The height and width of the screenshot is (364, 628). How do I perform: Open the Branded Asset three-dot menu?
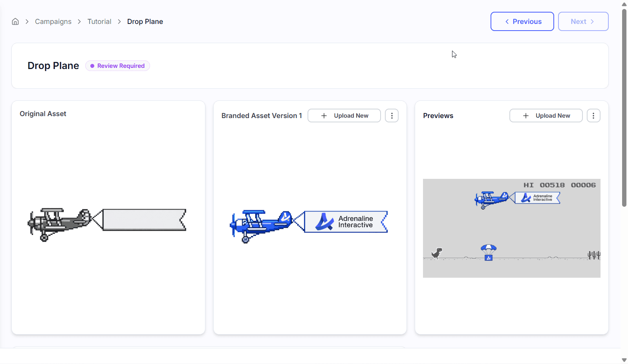[x=392, y=116]
